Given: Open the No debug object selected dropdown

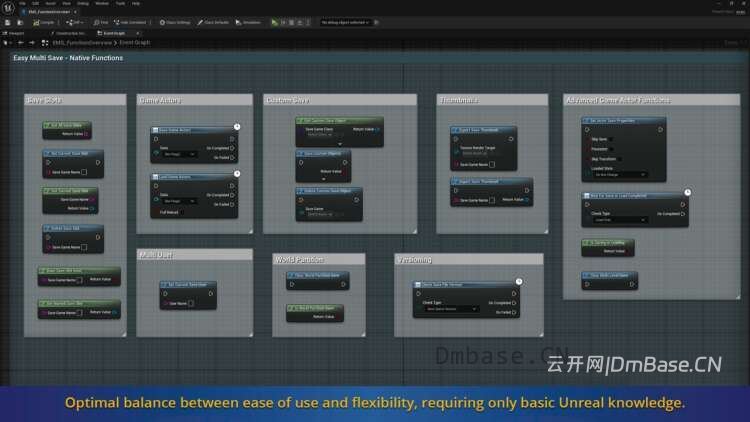Looking at the screenshot, I should point(345,22).
